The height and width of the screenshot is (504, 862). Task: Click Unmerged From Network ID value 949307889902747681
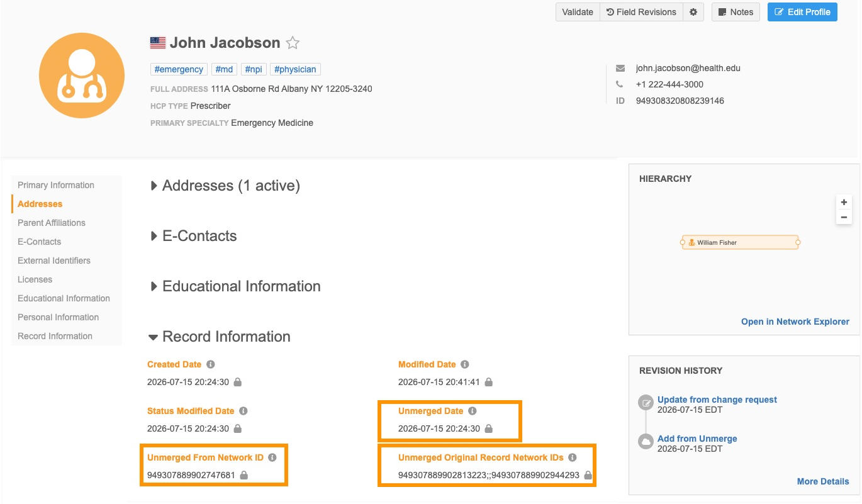click(191, 475)
